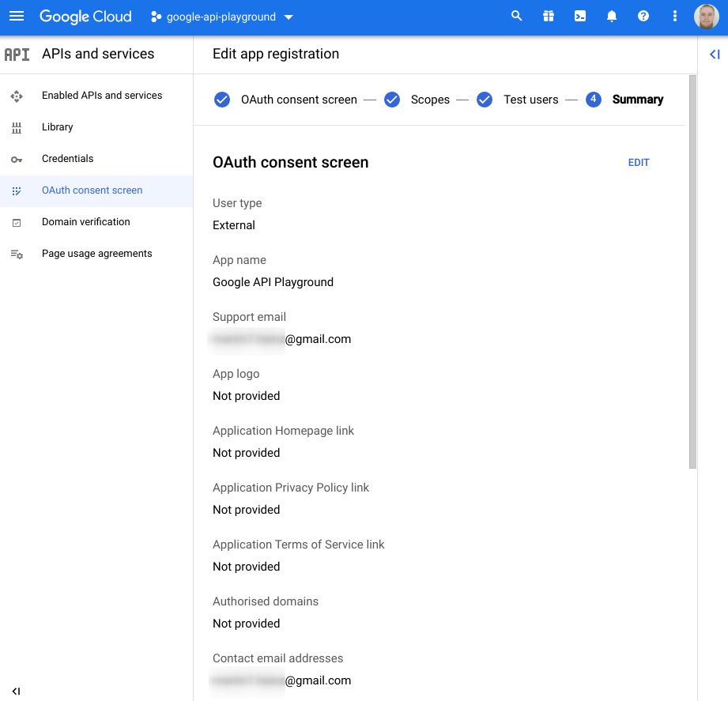Select the Enabled APIs and services icon
This screenshot has width=728, height=701.
[17, 95]
